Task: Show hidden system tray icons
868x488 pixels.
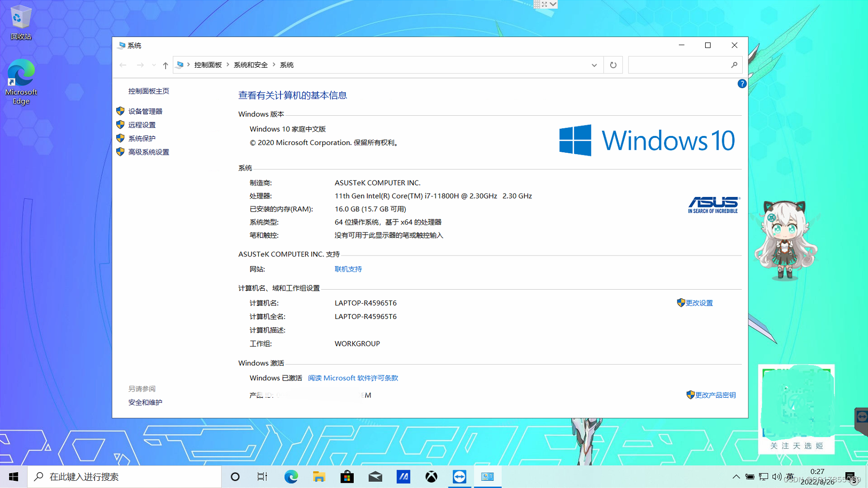Action: pos(736,476)
